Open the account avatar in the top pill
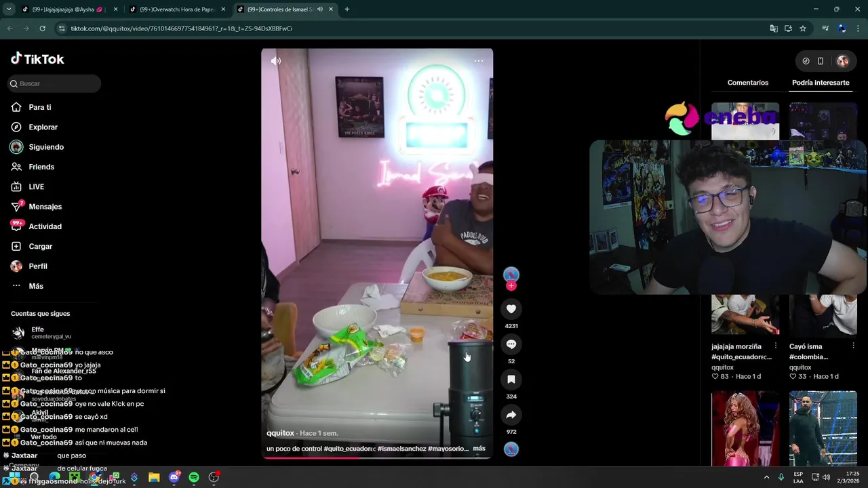868x488 pixels. pyautogui.click(x=843, y=61)
